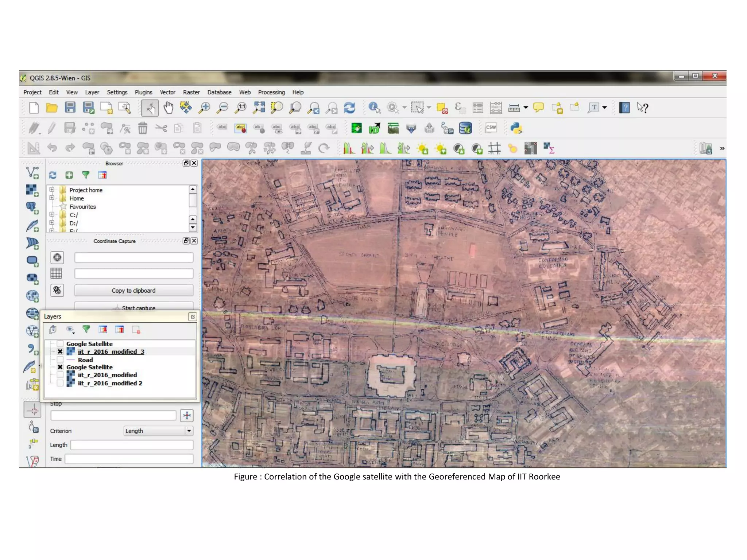Screen dimensions: 747x560
Task: Click the Start capture button
Action: pyautogui.click(x=134, y=307)
